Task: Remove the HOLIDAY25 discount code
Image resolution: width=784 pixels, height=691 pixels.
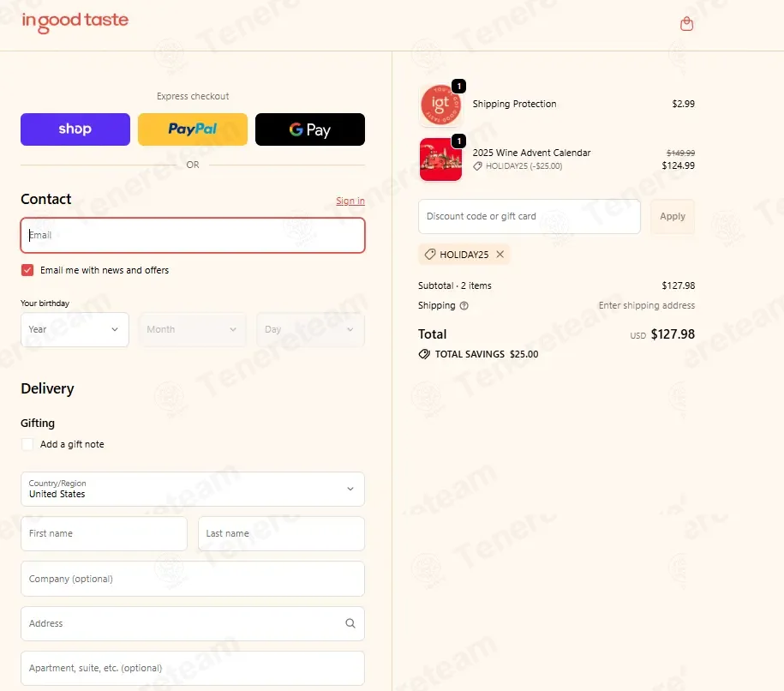Action: [500, 254]
